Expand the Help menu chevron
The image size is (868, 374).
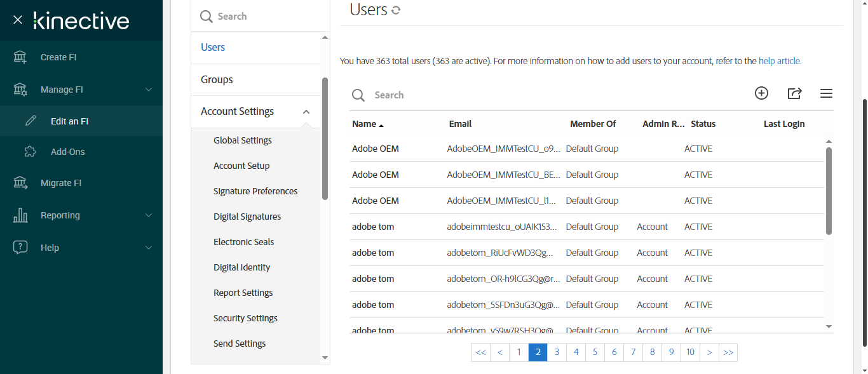pos(149,248)
